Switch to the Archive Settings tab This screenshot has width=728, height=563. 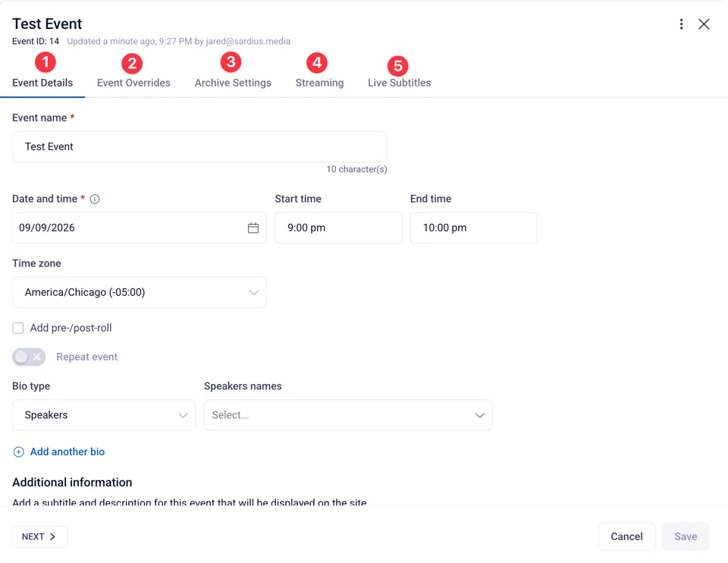(233, 83)
